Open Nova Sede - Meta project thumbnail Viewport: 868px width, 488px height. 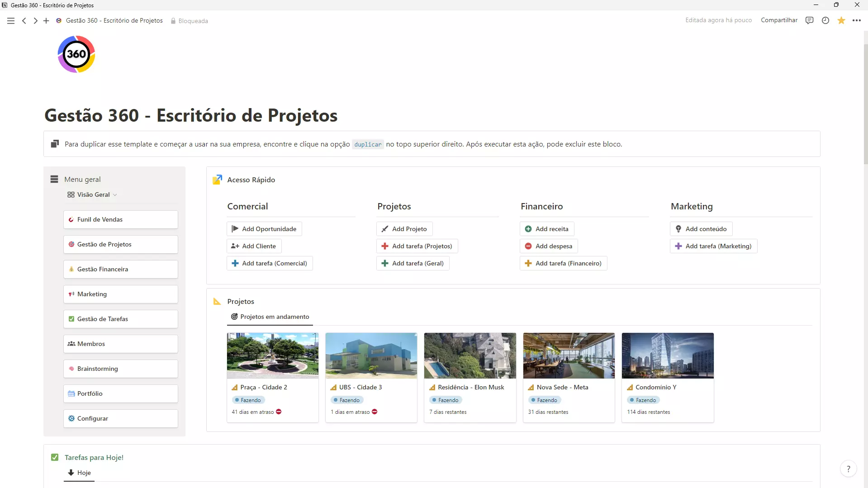pyautogui.click(x=569, y=355)
